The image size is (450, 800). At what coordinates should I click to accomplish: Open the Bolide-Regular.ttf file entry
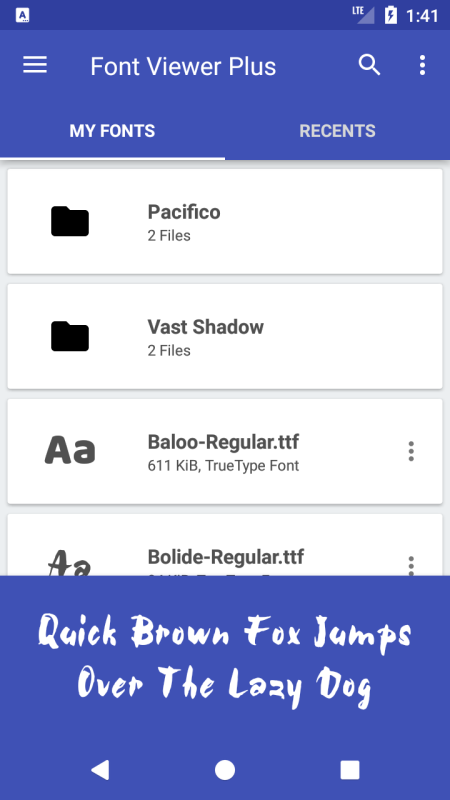click(x=225, y=545)
